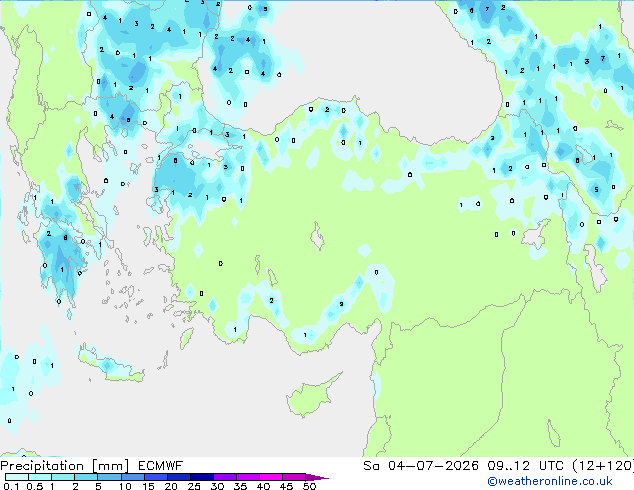Open the weatheronline.co.uk copyright link
Image resolution: width=634 pixels, height=490 pixels.
(x=550, y=481)
